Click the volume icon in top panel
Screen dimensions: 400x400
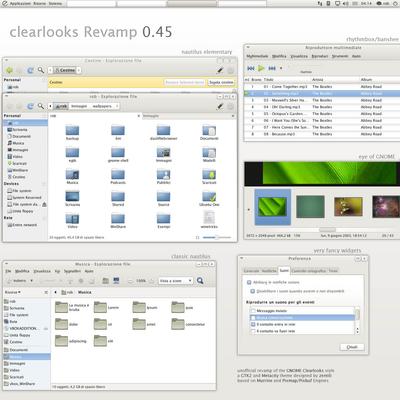pos(345,3)
